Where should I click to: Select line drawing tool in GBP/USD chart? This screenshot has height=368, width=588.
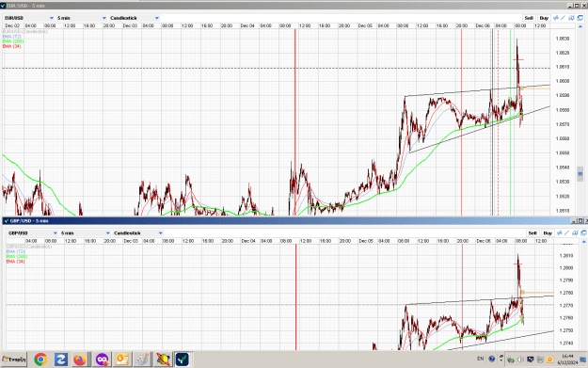point(567,233)
